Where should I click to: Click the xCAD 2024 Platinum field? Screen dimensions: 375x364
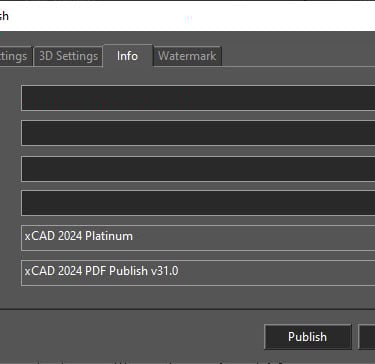click(198, 238)
